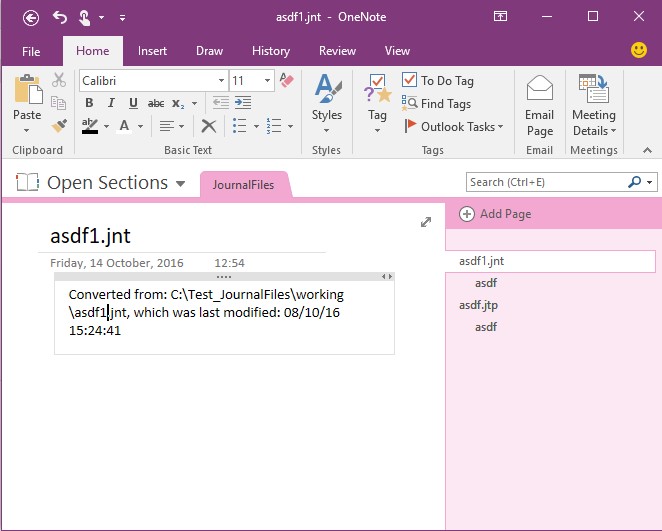
Task: Click the Back arrow in title bar
Action: [x=31, y=18]
